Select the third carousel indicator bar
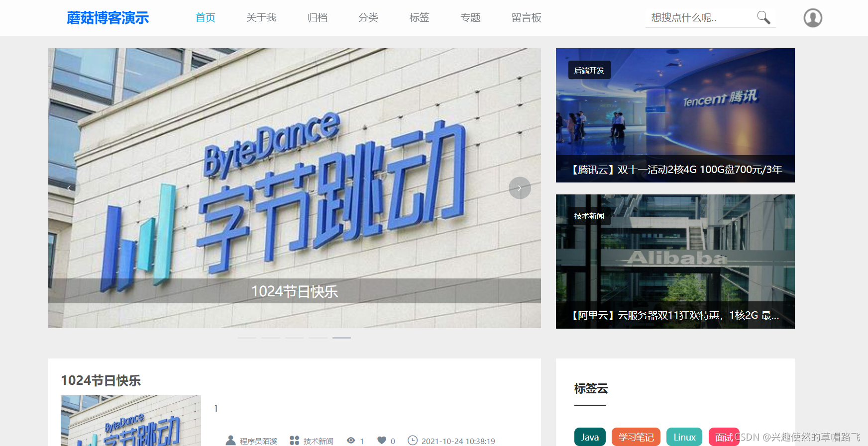The height and width of the screenshot is (446, 868). pos(294,338)
